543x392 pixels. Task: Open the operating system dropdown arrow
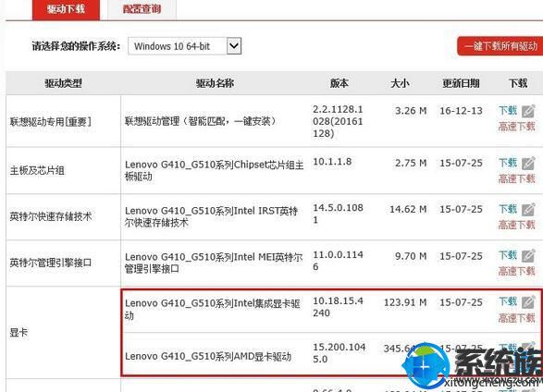coord(234,46)
